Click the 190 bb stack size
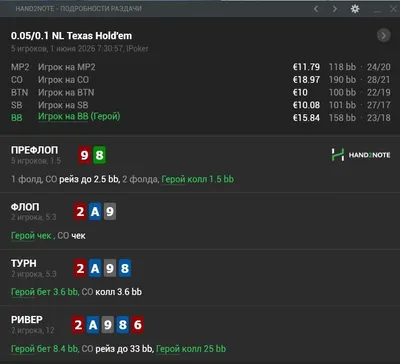 coord(342,80)
